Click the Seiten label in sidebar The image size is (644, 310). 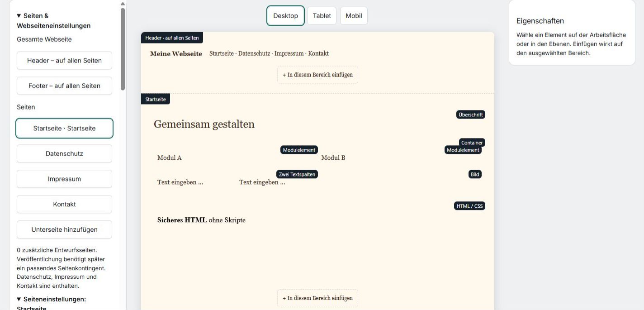coord(26,107)
